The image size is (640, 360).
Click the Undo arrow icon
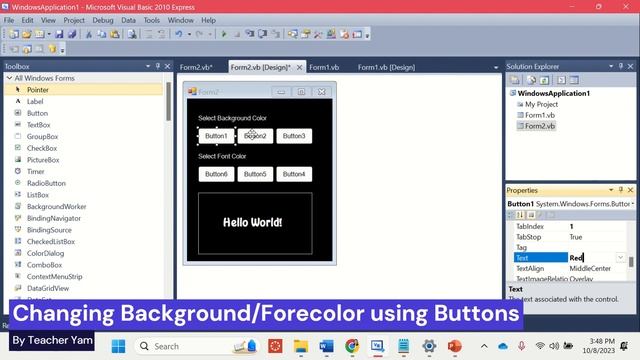[179, 34]
